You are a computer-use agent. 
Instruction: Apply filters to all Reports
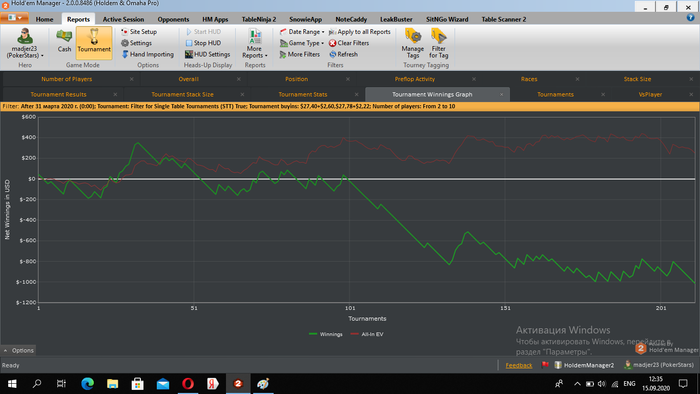coord(359,32)
